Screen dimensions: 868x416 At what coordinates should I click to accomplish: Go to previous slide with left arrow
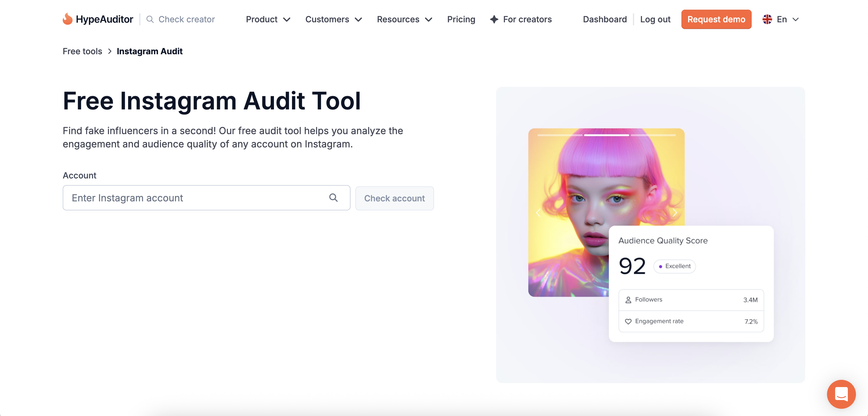(538, 213)
